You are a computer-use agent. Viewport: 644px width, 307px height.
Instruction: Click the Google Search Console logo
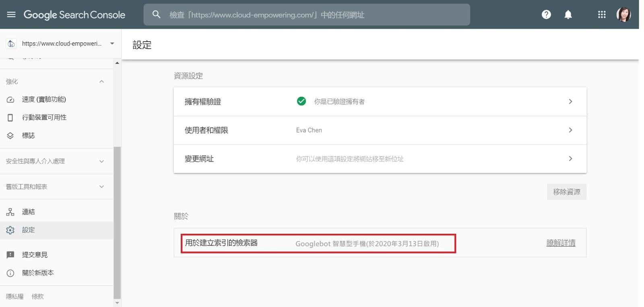point(74,15)
